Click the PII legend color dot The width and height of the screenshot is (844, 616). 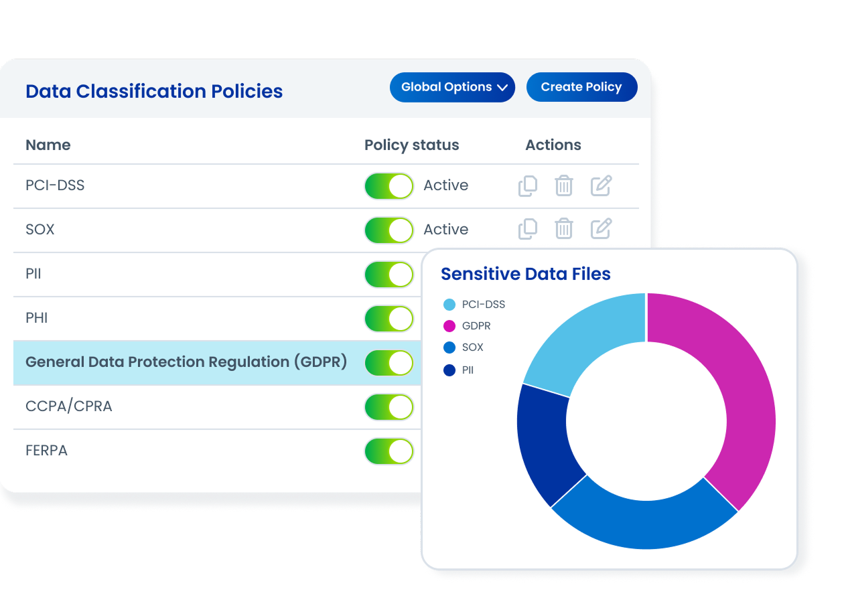click(449, 370)
